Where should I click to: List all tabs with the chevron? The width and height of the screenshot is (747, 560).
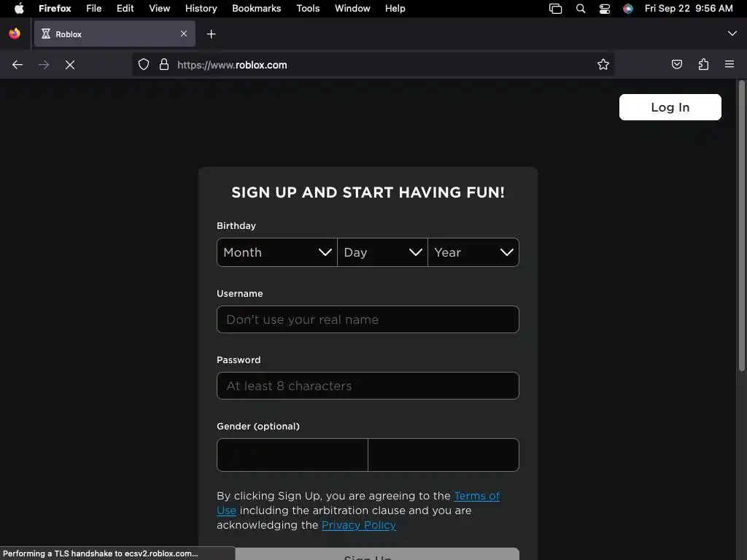point(732,34)
